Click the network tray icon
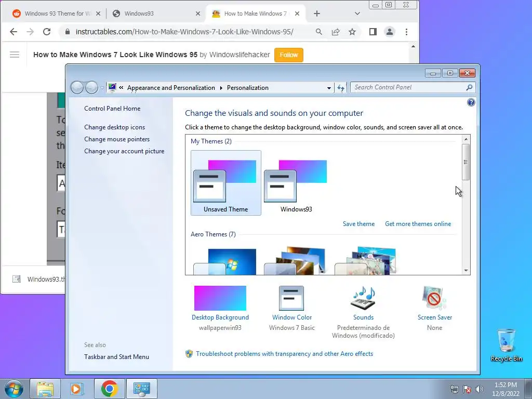The height and width of the screenshot is (399, 532). [x=454, y=389]
